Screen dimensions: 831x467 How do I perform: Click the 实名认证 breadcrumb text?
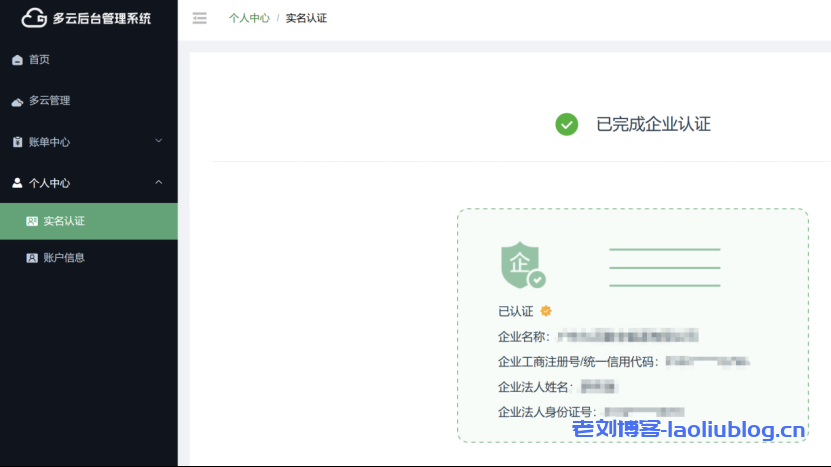coord(306,18)
